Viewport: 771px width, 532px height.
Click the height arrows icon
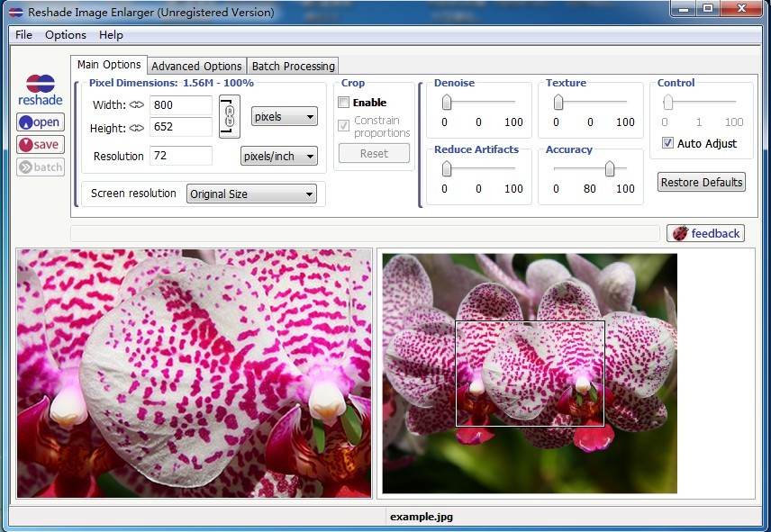(x=137, y=129)
